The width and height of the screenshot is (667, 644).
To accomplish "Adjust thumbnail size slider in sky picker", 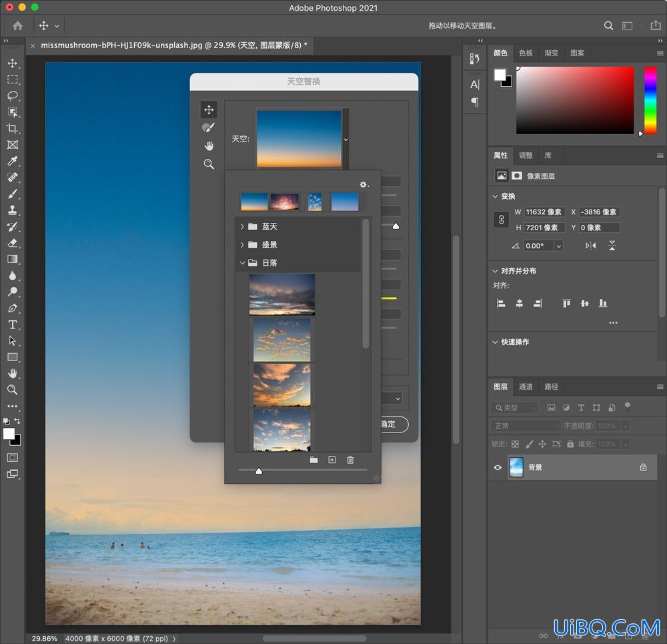I will pyautogui.click(x=259, y=470).
